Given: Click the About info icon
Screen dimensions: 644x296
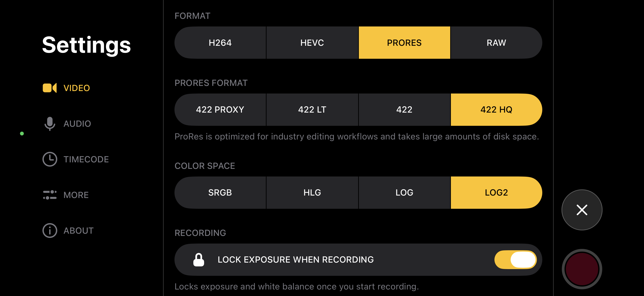Looking at the screenshot, I should pos(50,231).
